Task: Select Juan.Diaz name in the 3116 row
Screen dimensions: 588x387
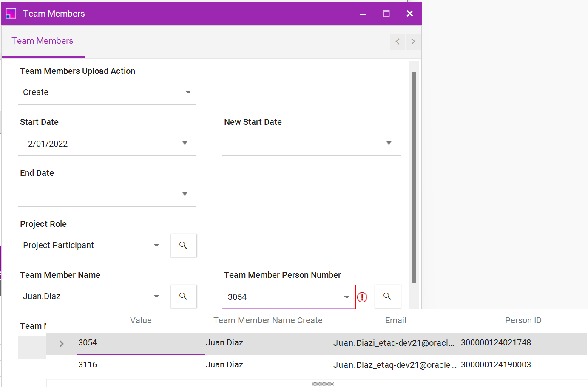Action: click(224, 364)
